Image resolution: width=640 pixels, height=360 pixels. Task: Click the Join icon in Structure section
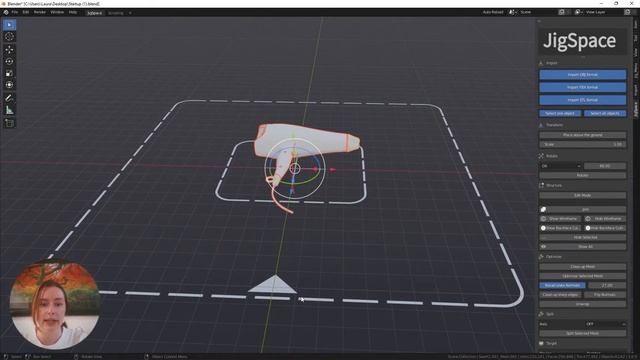tap(543, 209)
